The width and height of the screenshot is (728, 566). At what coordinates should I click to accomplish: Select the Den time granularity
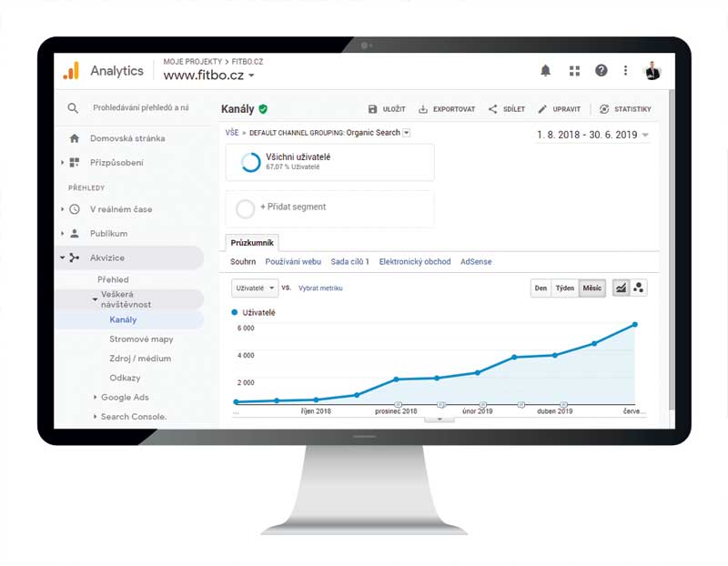coord(541,288)
